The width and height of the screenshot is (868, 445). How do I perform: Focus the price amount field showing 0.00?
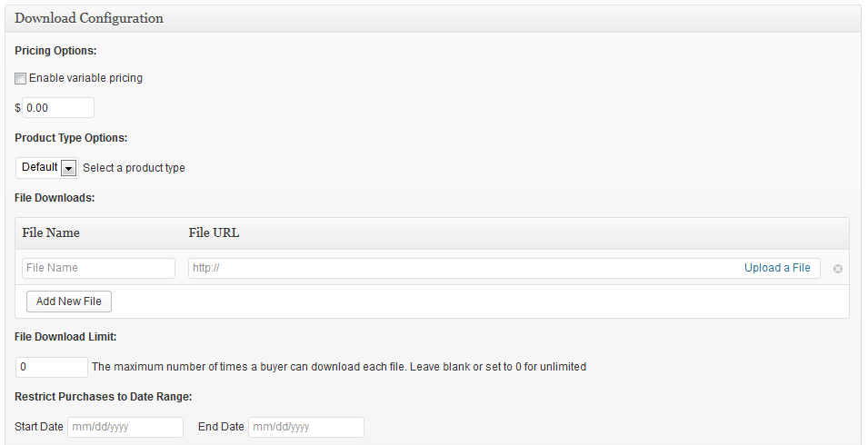(x=58, y=108)
